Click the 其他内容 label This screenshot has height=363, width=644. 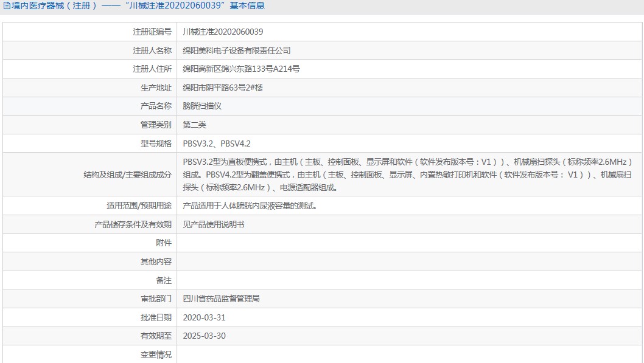coord(156,261)
